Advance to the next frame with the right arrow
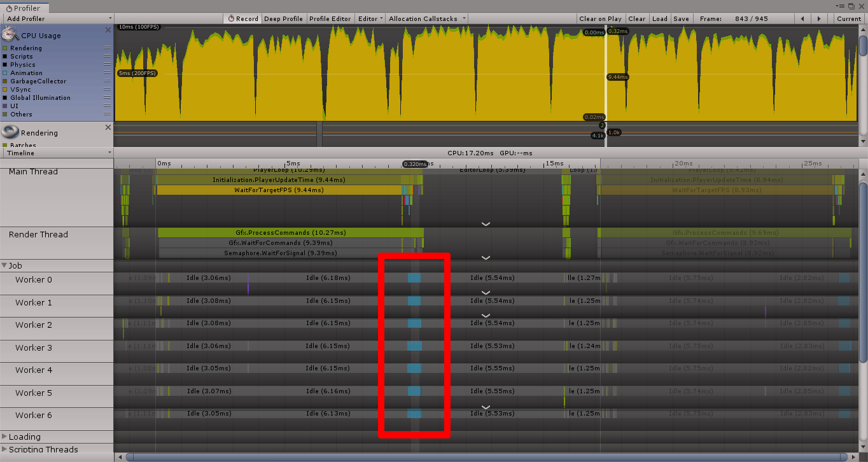The image size is (868, 462). coord(819,18)
